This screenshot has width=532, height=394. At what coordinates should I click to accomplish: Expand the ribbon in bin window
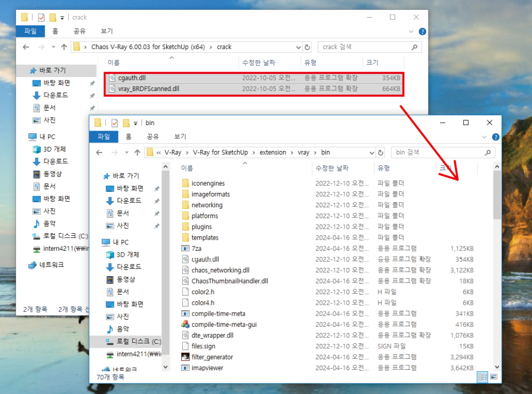[484, 137]
